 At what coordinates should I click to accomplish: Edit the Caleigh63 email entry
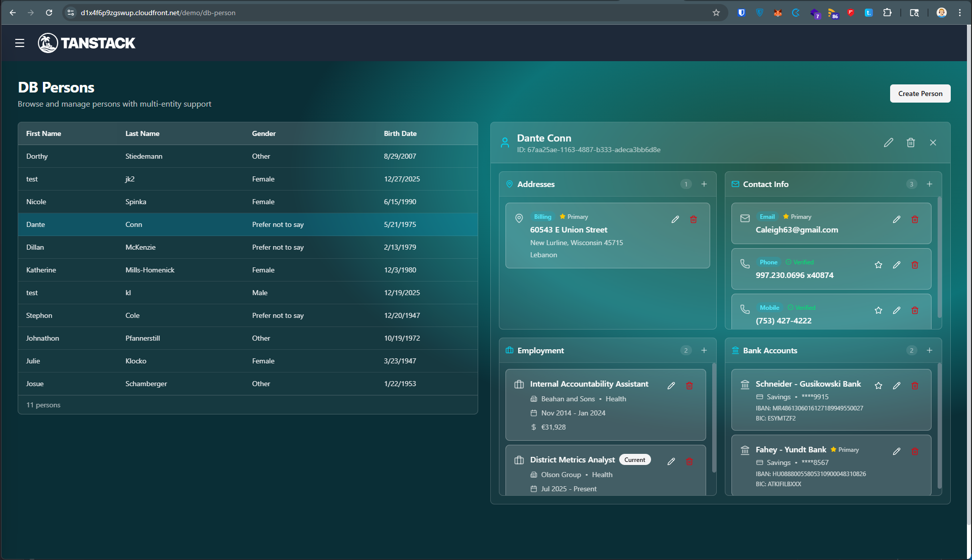pos(897,219)
